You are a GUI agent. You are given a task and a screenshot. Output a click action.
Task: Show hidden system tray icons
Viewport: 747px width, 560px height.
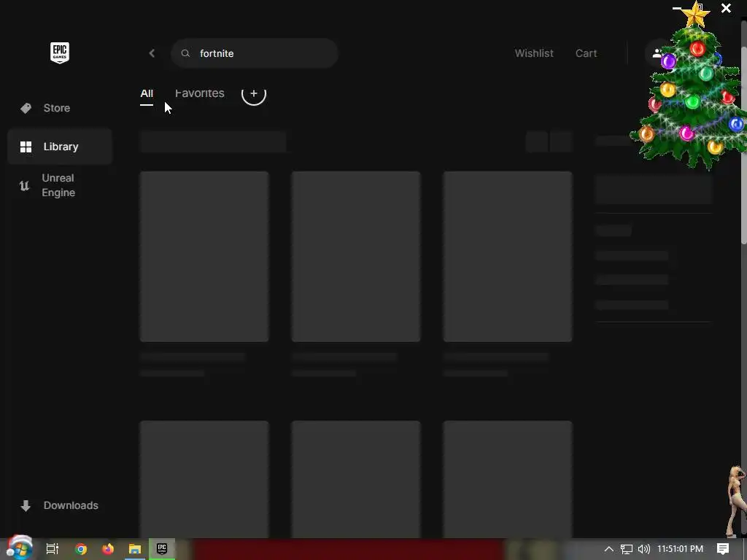point(609,549)
